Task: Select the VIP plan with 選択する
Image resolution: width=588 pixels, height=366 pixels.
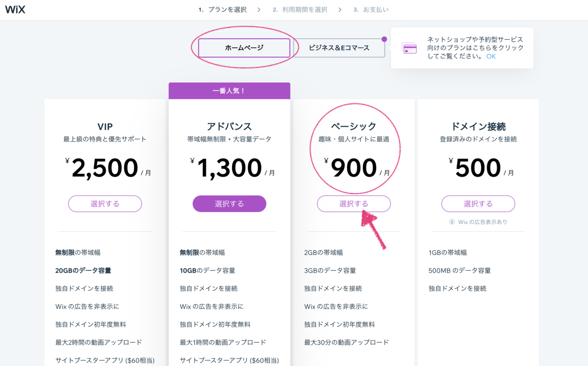Action: [105, 204]
